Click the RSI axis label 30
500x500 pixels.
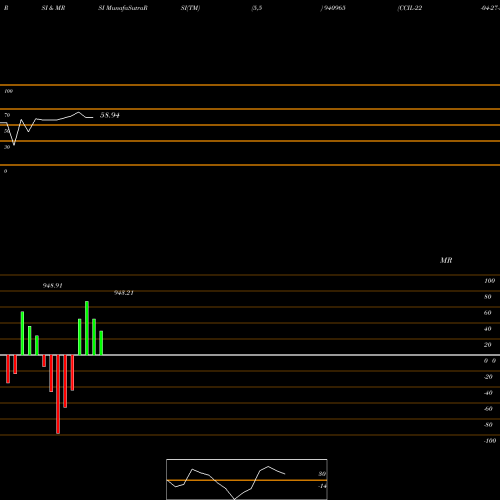(7, 147)
